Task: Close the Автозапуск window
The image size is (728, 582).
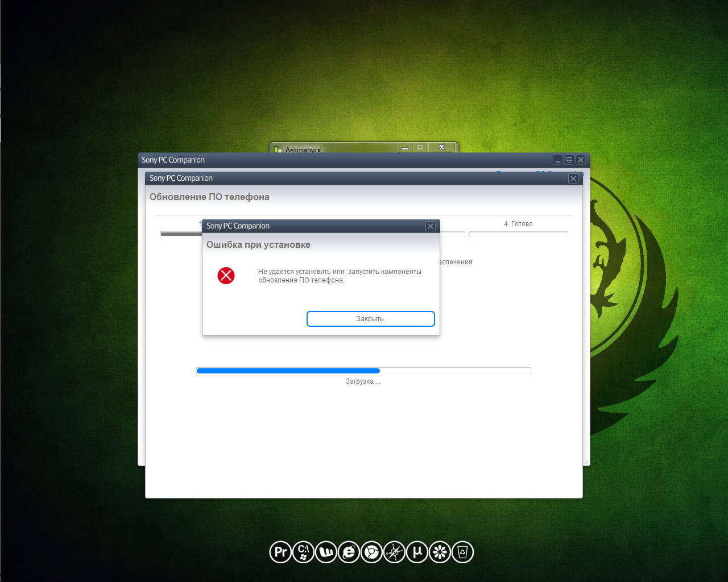Action: tap(441, 148)
